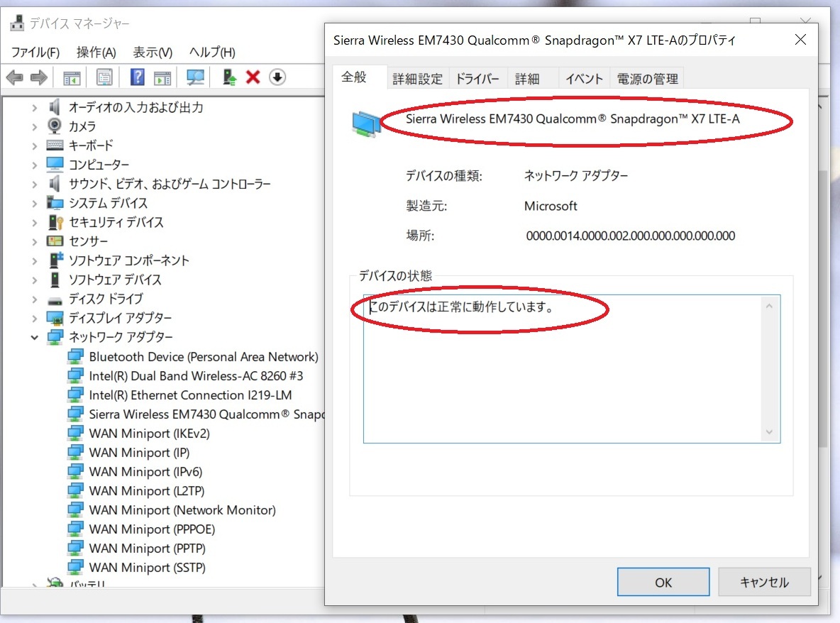840x623 pixels.
Task: Click the キャンセル button
Action: [x=764, y=582]
